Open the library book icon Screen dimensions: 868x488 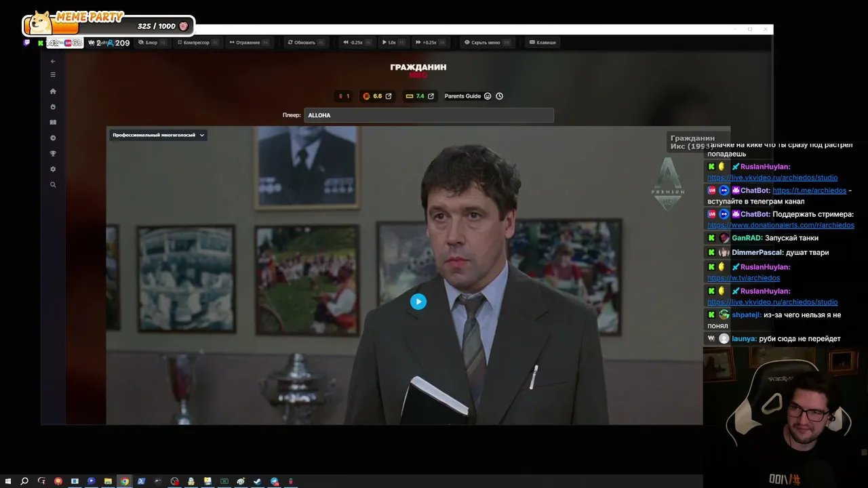(53, 123)
